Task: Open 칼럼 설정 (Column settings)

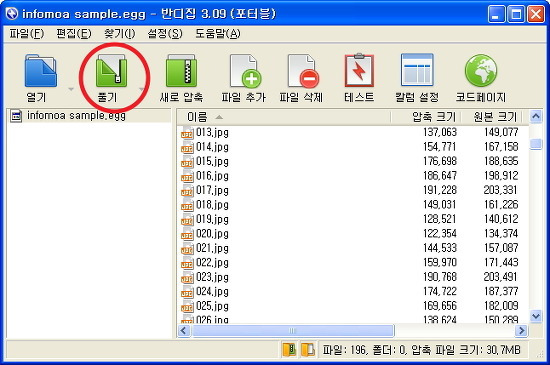Action: pyautogui.click(x=417, y=70)
